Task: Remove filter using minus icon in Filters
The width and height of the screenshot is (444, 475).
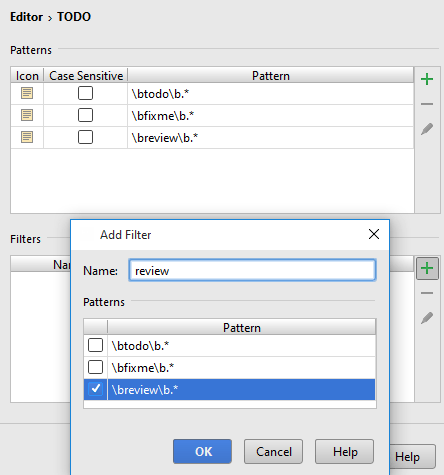Action: click(427, 293)
